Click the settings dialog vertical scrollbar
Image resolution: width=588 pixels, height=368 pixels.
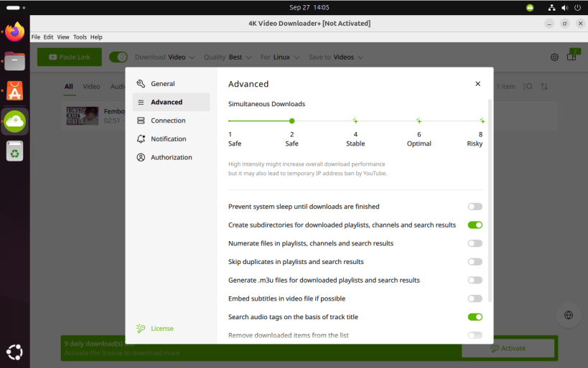490,200
